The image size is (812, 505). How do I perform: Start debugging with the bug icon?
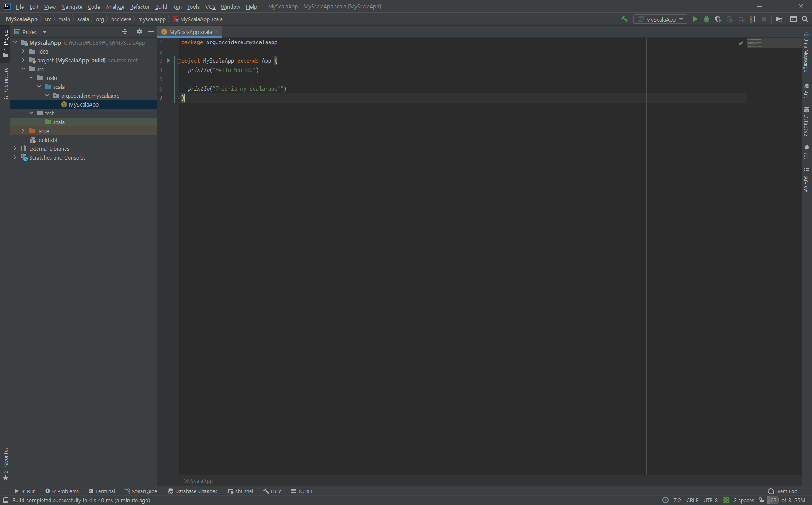click(x=706, y=19)
